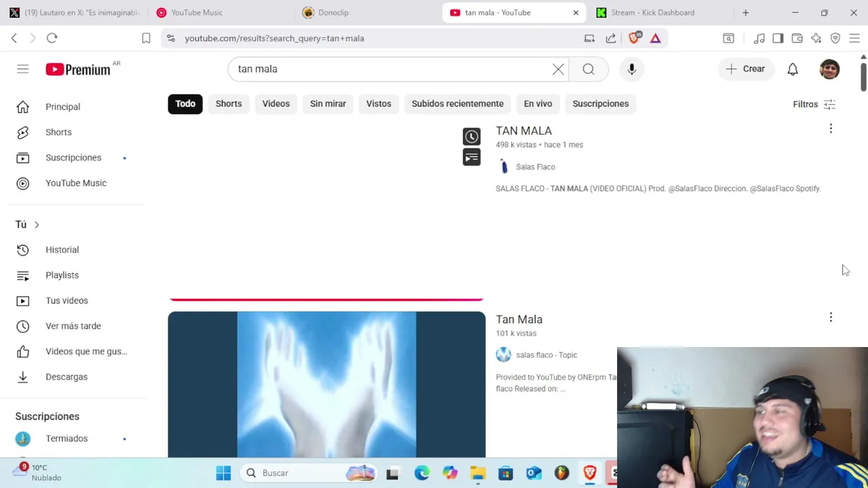Select the En vivo filter chip
Image resolution: width=868 pixels, height=488 pixels.
(538, 104)
